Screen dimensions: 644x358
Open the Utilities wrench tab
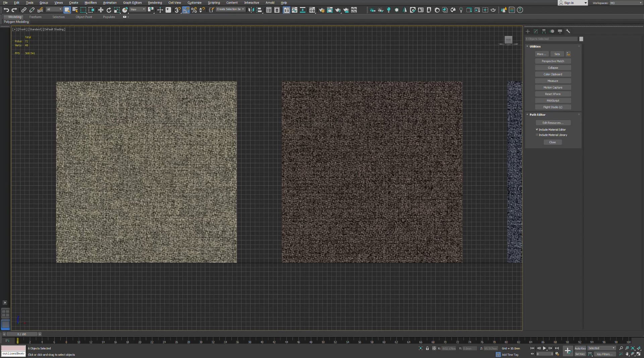coord(568,31)
